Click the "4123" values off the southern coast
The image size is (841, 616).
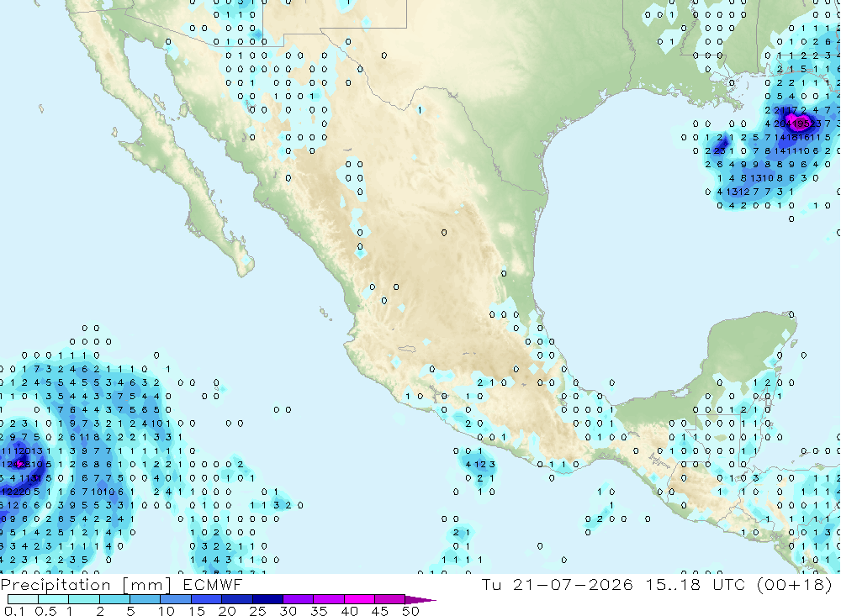click(x=480, y=464)
